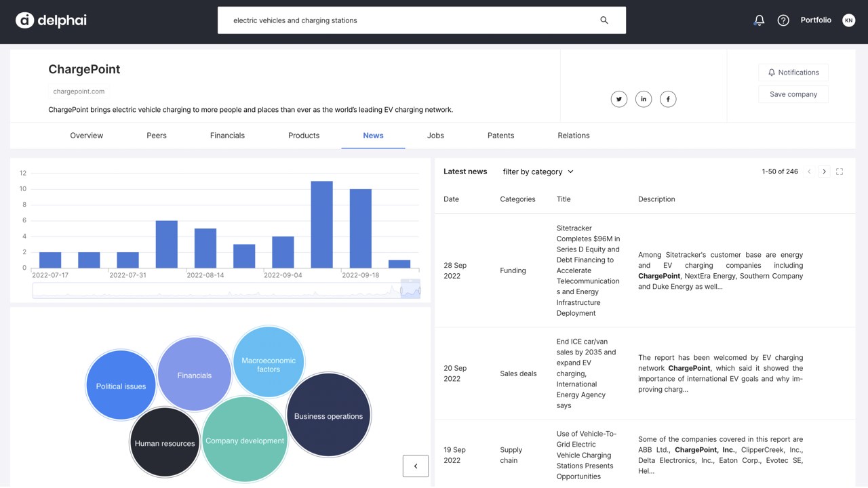Click the 20 Sep 2022 date cell
Viewport: 868px width, 488px height.
click(x=455, y=373)
